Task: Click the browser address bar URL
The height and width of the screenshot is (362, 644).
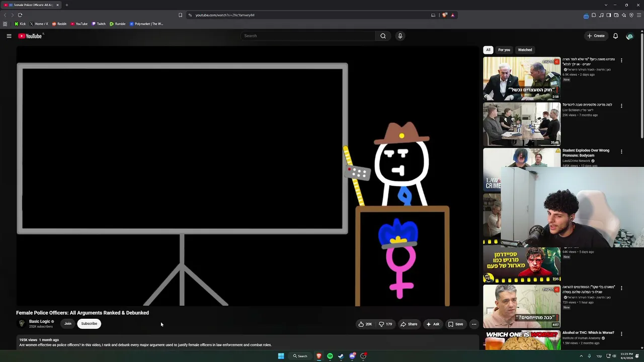Action: click(225, 15)
